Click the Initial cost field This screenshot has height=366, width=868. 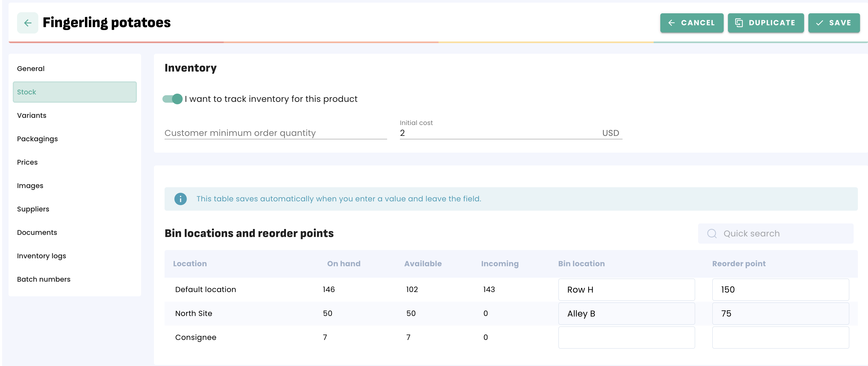[499, 133]
